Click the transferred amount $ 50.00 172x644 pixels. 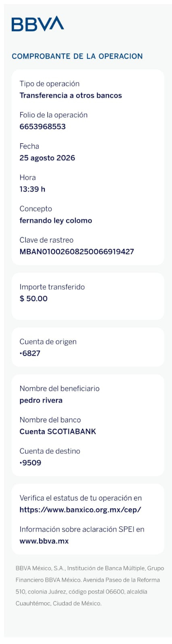click(33, 299)
